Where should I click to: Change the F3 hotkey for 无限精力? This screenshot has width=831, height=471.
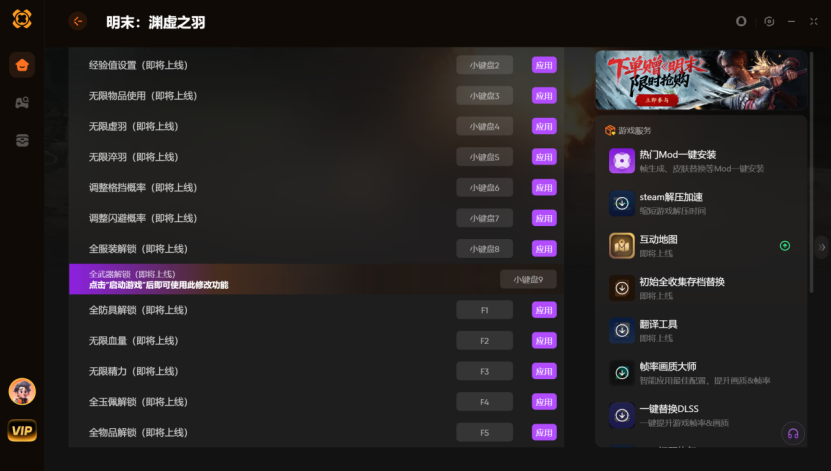pos(484,371)
